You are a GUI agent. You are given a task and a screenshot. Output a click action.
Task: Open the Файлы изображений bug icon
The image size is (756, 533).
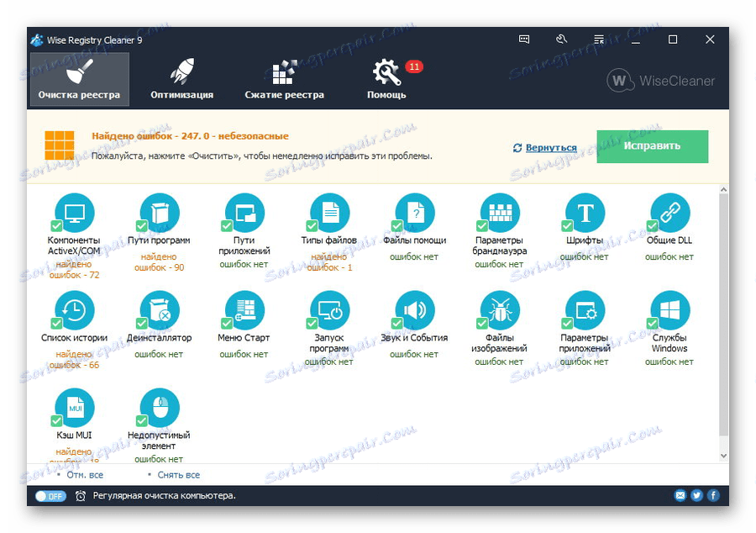point(500,310)
